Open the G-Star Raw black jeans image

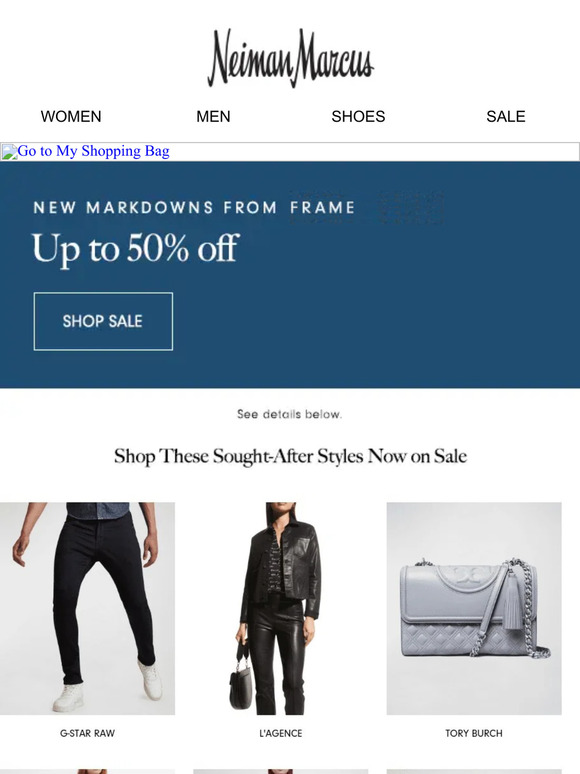tap(87, 608)
